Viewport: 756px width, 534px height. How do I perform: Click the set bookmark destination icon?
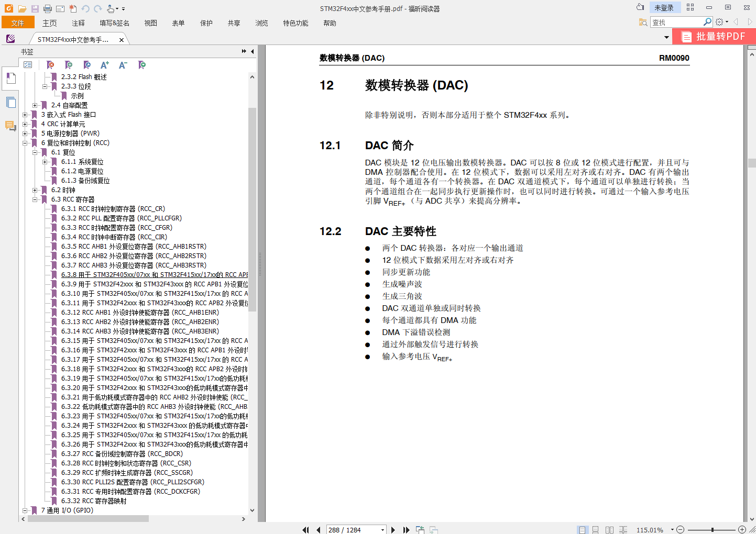click(87, 65)
